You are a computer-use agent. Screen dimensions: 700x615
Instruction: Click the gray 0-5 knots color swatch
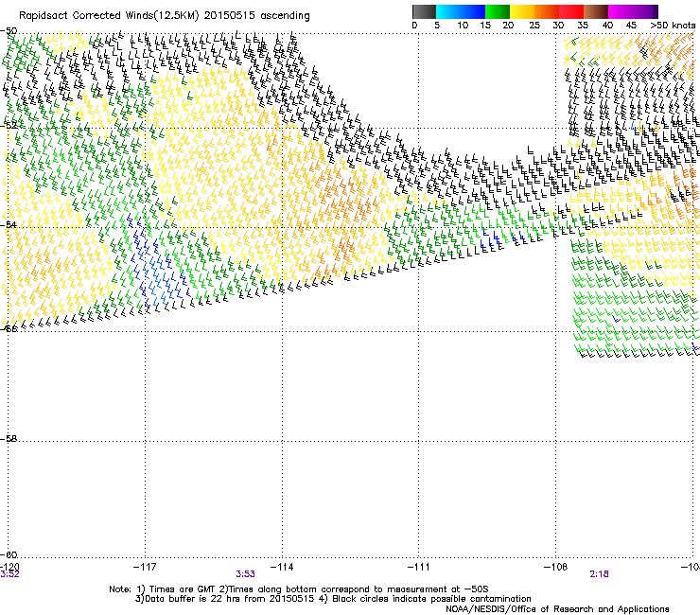tap(424, 11)
